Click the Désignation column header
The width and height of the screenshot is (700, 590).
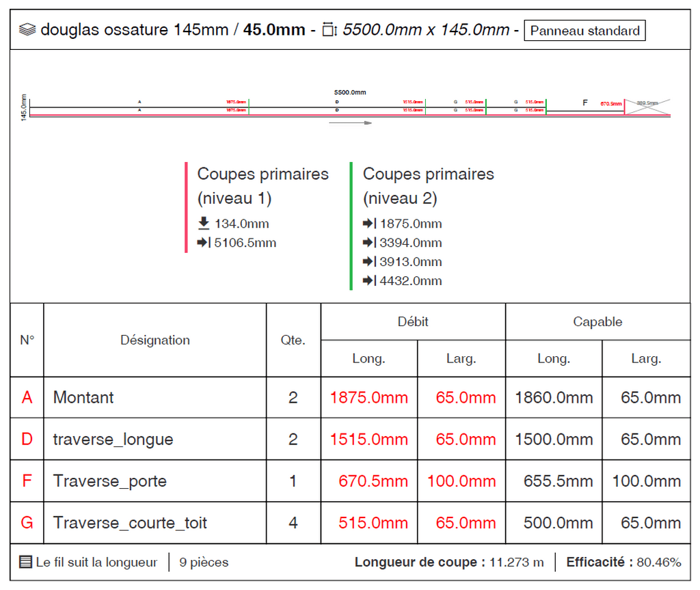point(155,340)
